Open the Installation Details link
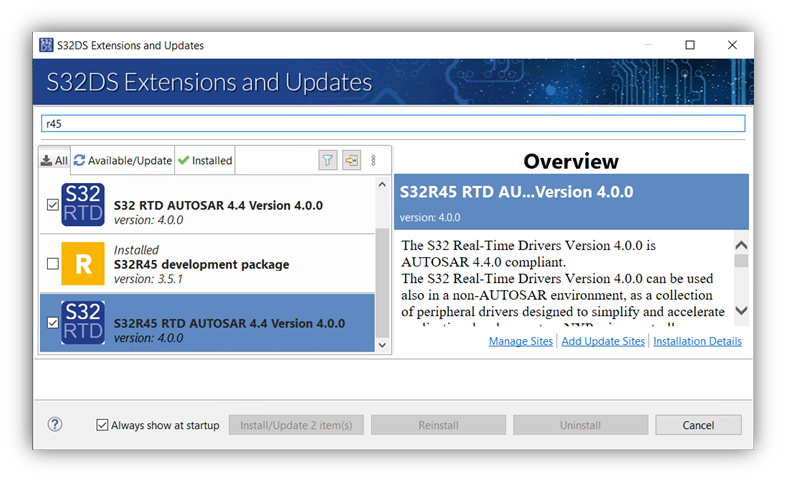786x482 pixels. [x=697, y=341]
